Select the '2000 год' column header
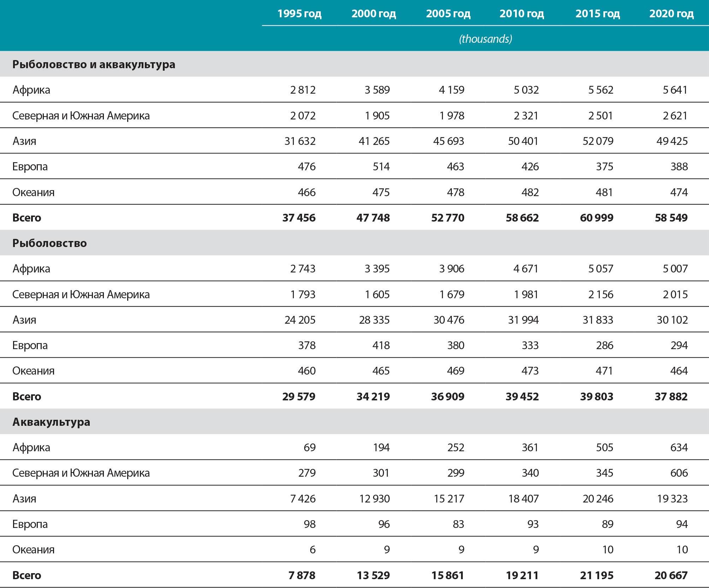709x588 pixels. (x=374, y=14)
